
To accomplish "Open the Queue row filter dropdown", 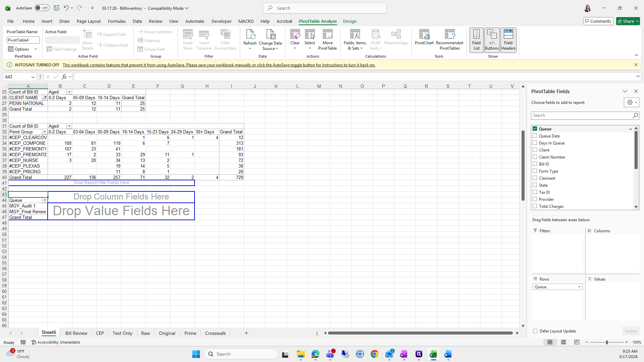I will 45,200.
